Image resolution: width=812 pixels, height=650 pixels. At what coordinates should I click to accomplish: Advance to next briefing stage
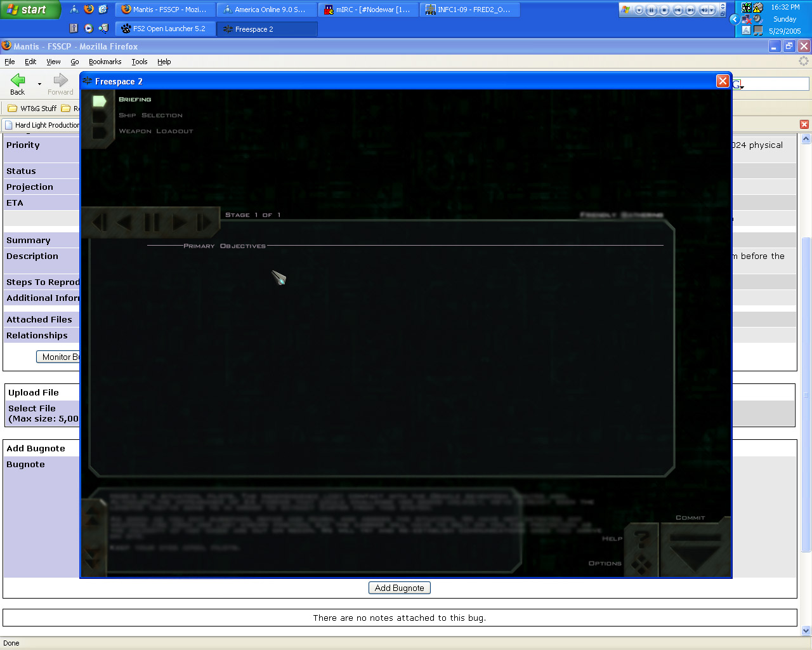(x=180, y=222)
